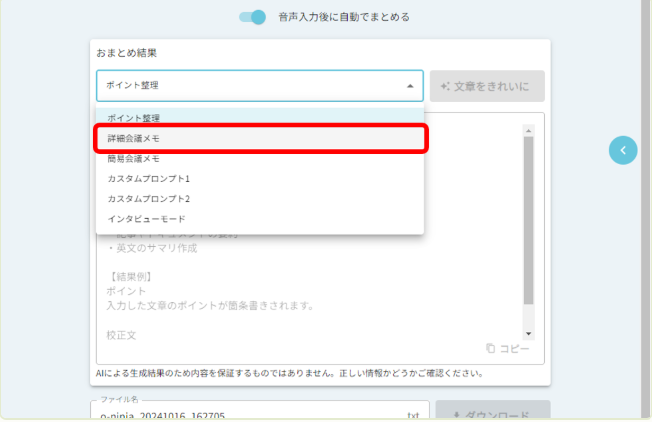Click the ポイント整理 combo box field

(250, 86)
